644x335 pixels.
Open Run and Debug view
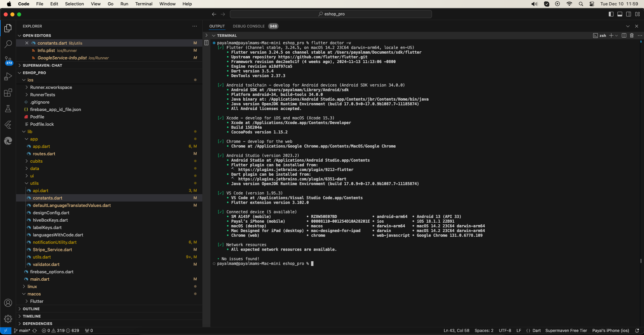[x=8, y=77]
